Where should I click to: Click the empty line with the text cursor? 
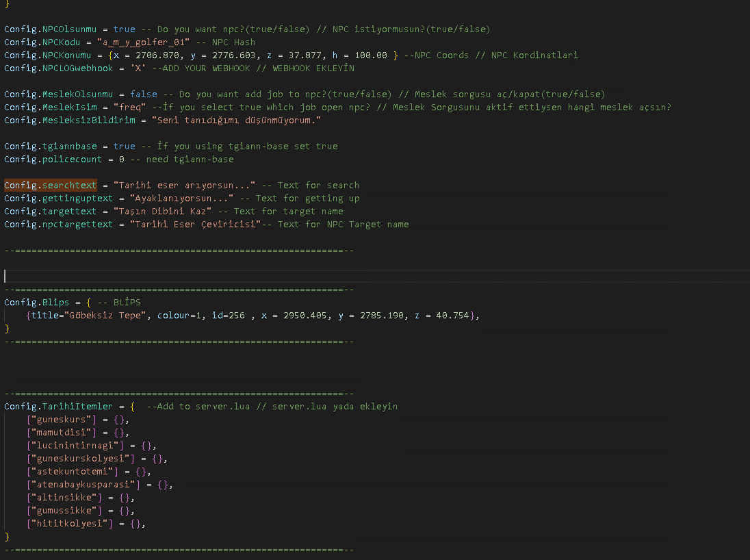pos(205,277)
